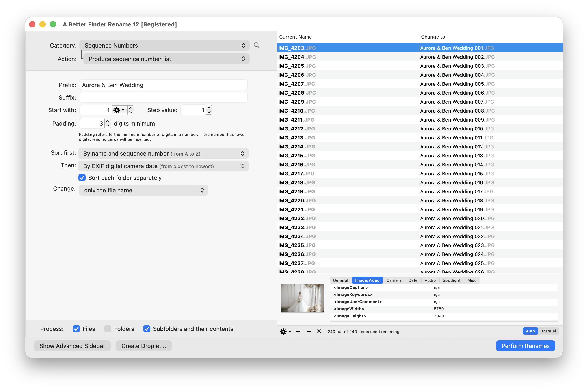
Task: Switch preview mode to Manual
Action: (x=549, y=331)
